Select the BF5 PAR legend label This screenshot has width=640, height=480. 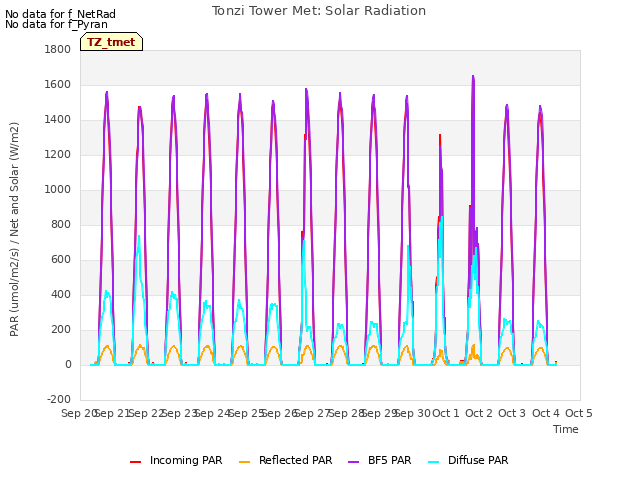389,460
